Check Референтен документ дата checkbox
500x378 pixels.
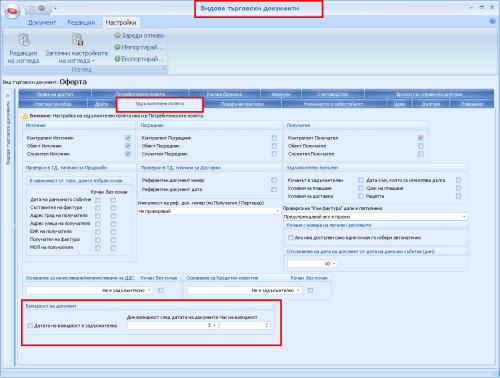pos(274,189)
